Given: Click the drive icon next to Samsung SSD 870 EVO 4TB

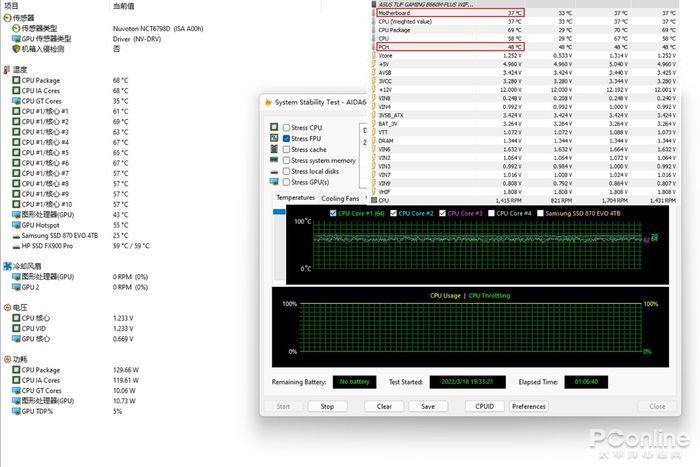Looking at the screenshot, I should [16, 236].
